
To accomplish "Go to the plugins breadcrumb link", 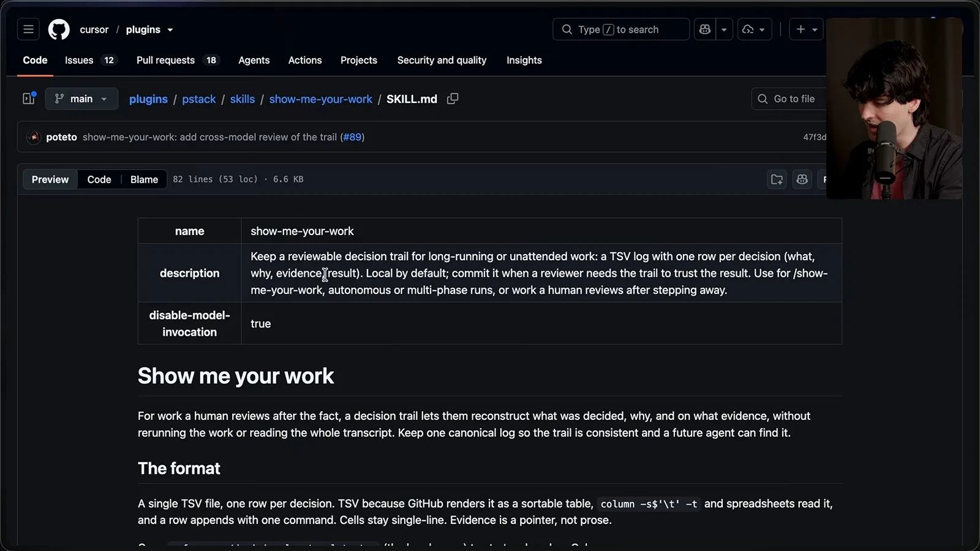I will pyautogui.click(x=148, y=99).
